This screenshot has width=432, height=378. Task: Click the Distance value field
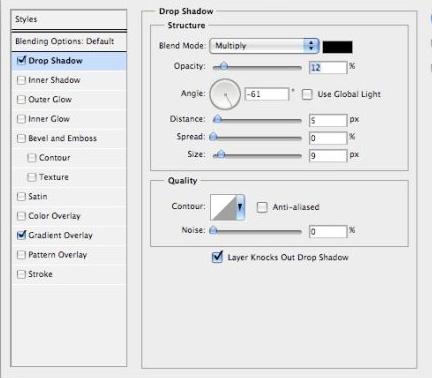pyautogui.click(x=328, y=120)
